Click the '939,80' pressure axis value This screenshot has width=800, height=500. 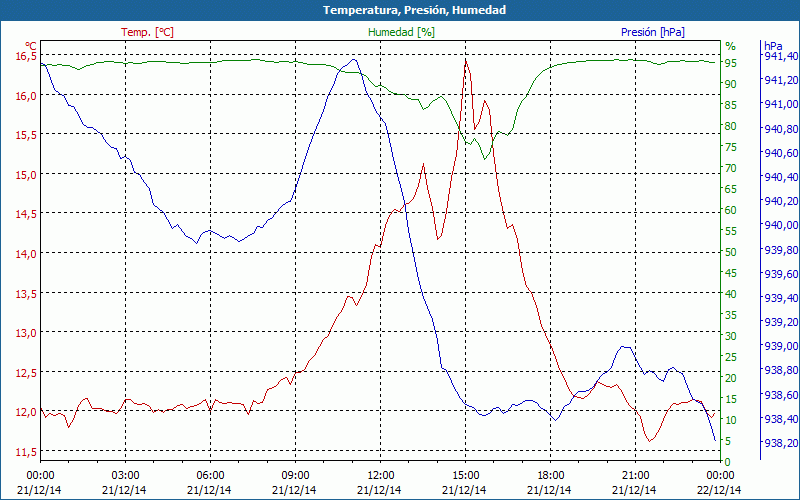782,249
